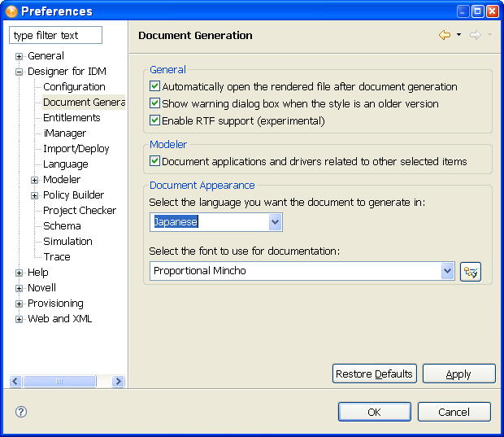Expand the General tree node
The height and width of the screenshot is (437, 504).
(20, 57)
